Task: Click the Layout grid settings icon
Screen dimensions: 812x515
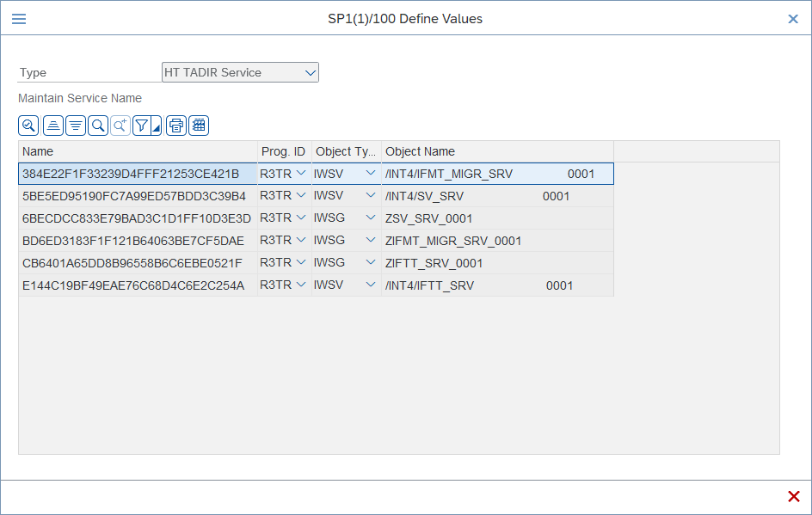Action: [199, 126]
